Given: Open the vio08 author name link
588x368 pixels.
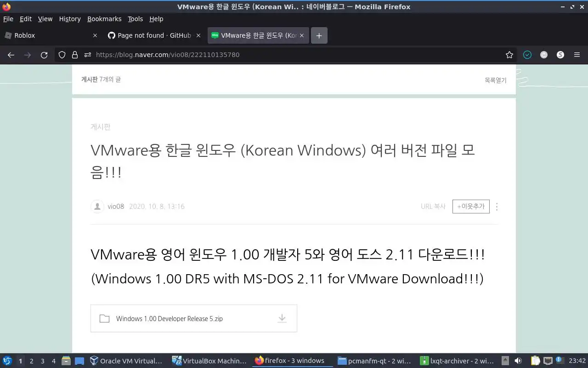Looking at the screenshot, I should (x=116, y=207).
